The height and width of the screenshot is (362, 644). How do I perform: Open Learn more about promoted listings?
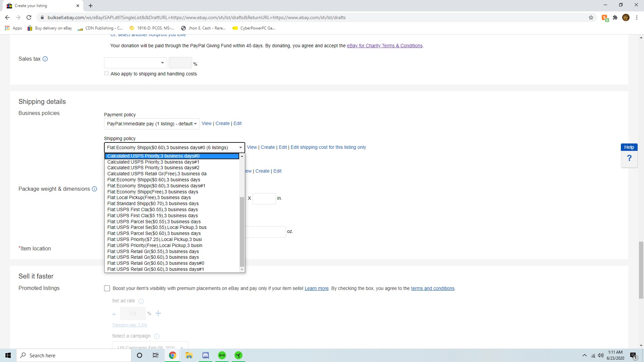coord(316,289)
